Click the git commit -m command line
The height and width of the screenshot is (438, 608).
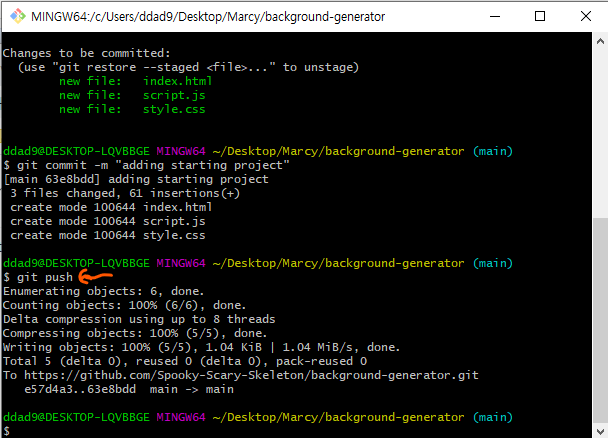[146, 165]
